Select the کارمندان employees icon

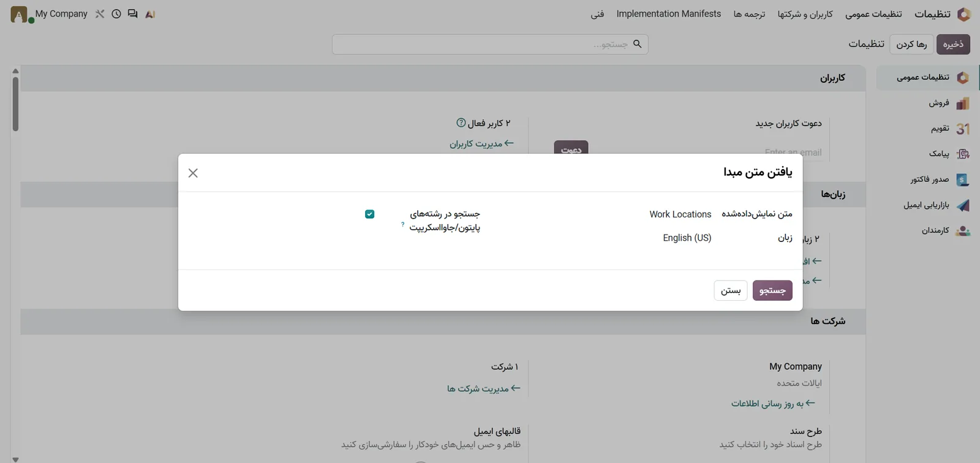pos(963,230)
